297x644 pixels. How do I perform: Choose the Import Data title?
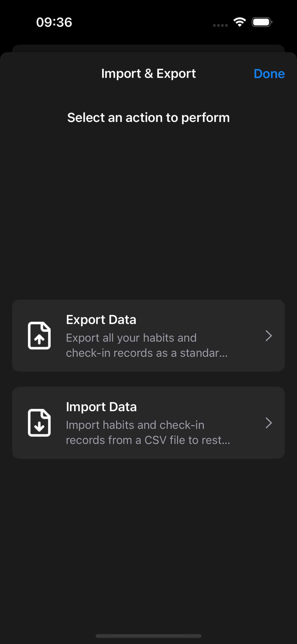coord(101,407)
